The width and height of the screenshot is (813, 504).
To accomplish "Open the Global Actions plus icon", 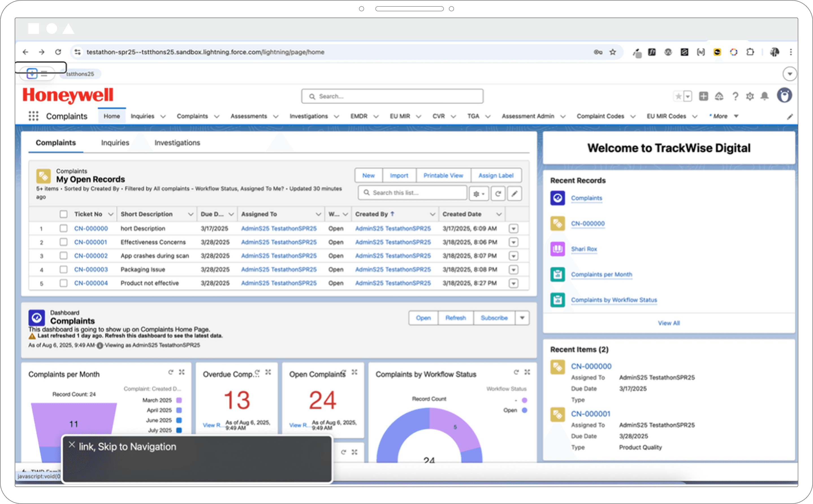I will pos(704,96).
